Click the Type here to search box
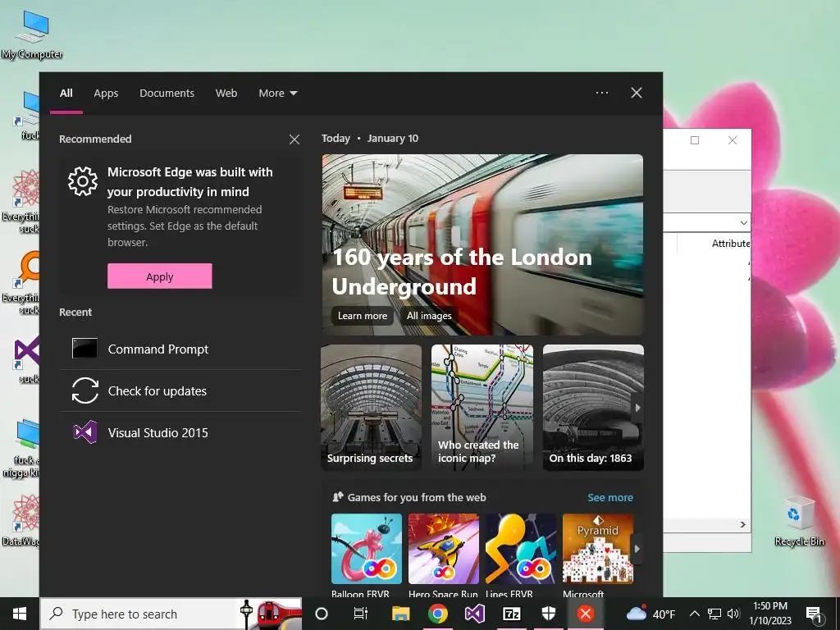This screenshot has width=840, height=630. click(171, 614)
